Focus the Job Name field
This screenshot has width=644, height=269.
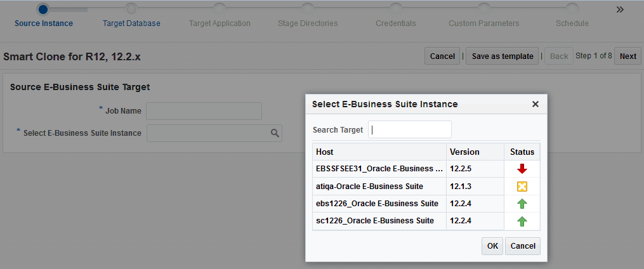(x=204, y=111)
